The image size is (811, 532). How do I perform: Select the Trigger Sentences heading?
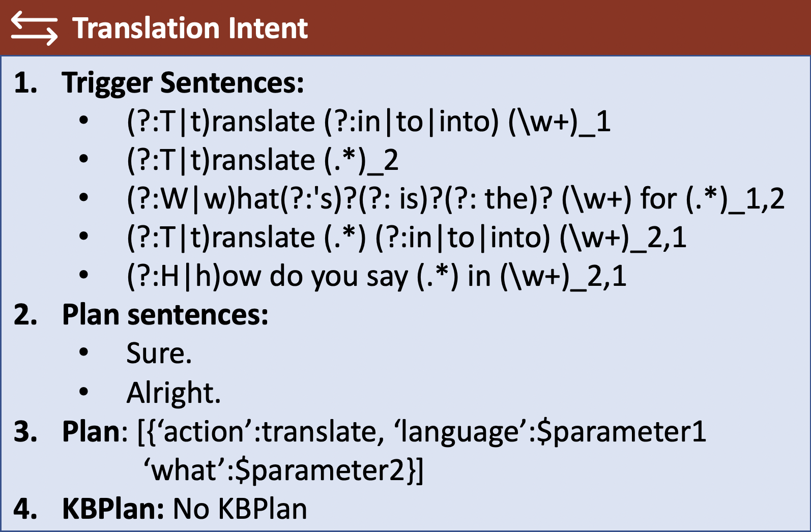pos(183,82)
